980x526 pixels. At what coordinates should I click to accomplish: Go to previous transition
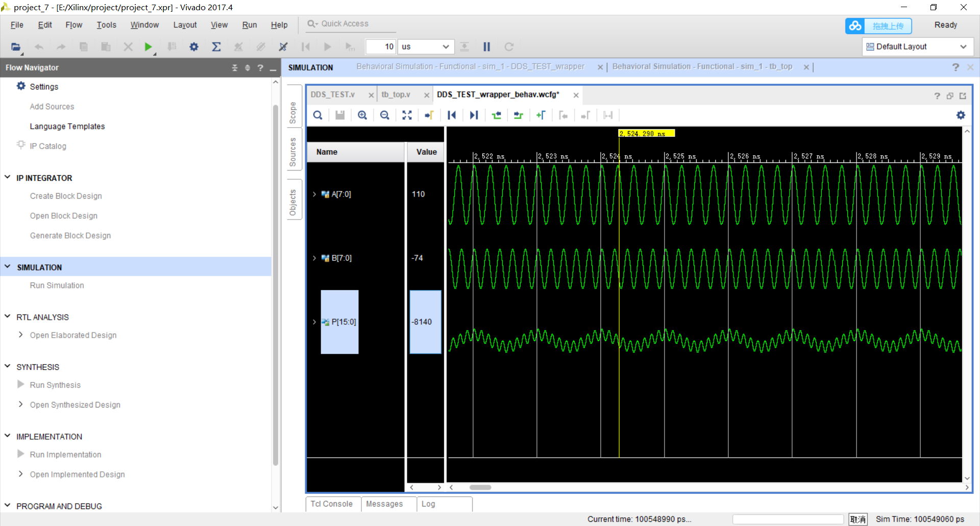click(496, 115)
